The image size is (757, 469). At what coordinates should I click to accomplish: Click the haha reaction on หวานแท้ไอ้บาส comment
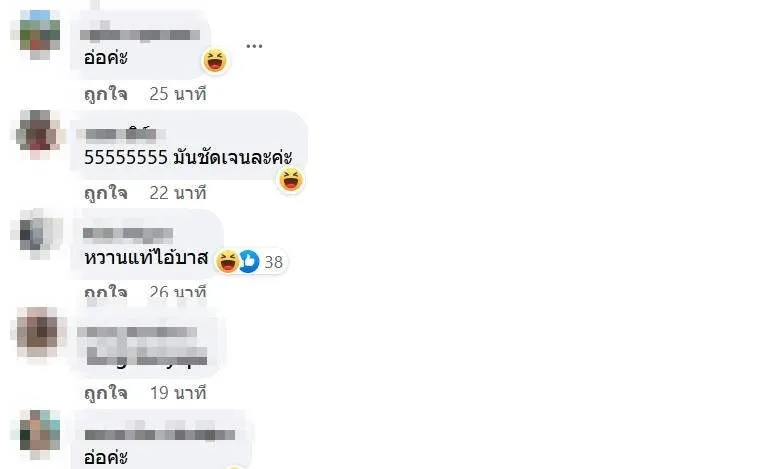pos(227,261)
